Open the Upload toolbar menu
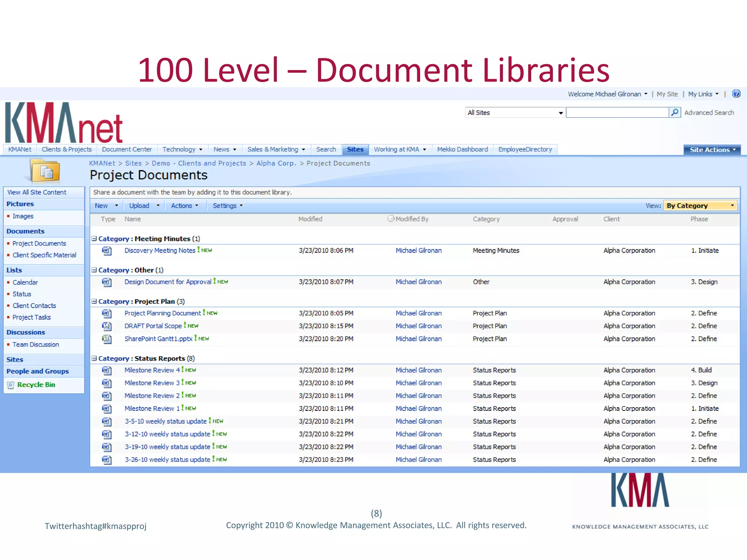747x560 pixels. tap(144, 206)
